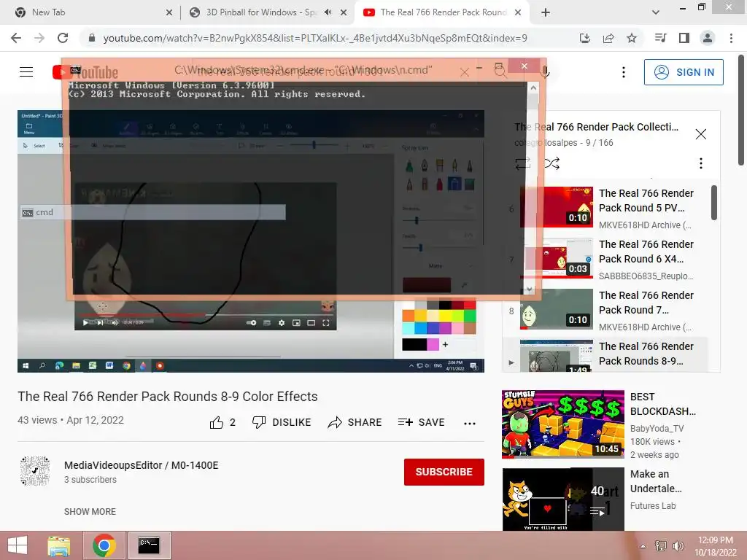Screen dimensions: 747x560
Task: Show hidden tray icons arrow
Action: point(643,546)
